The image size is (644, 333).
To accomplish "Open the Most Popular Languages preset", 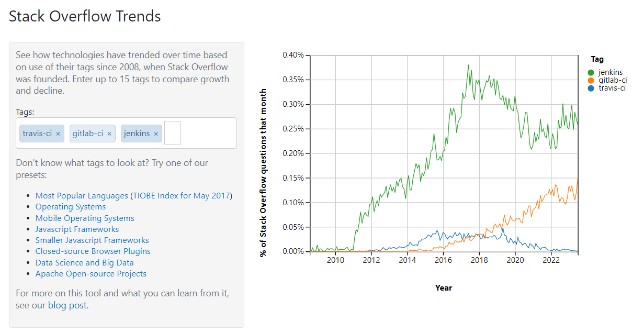I will 82,196.
